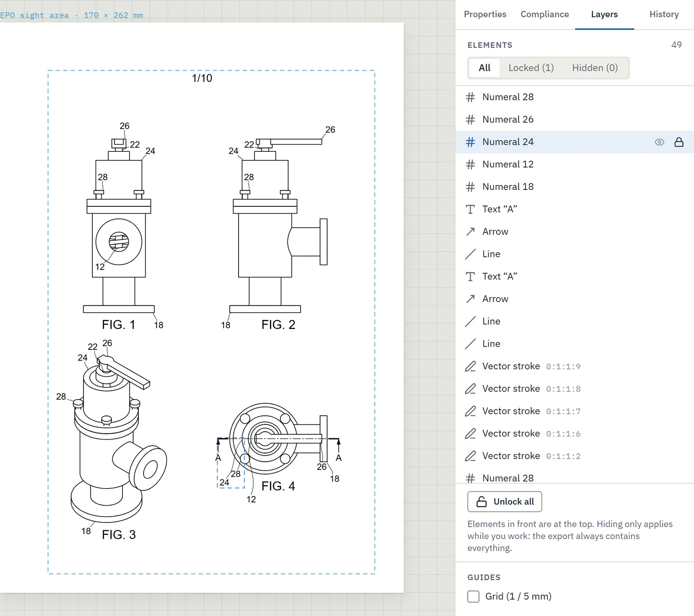Toggle visibility eye on Numeral 24 layer
694x616 pixels.
tap(659, 142)
